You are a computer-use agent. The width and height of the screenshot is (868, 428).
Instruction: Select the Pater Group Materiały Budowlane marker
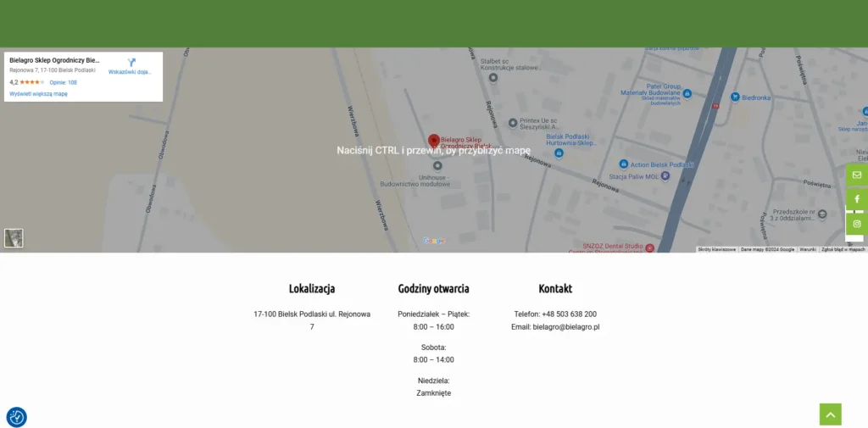coord(688,92)
